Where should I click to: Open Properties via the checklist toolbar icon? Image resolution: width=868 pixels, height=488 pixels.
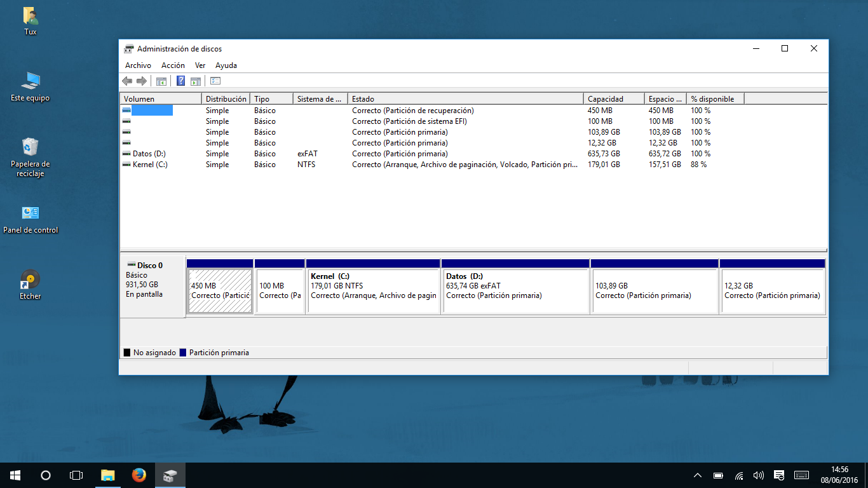pyautogui.click(x=215, y=81)
